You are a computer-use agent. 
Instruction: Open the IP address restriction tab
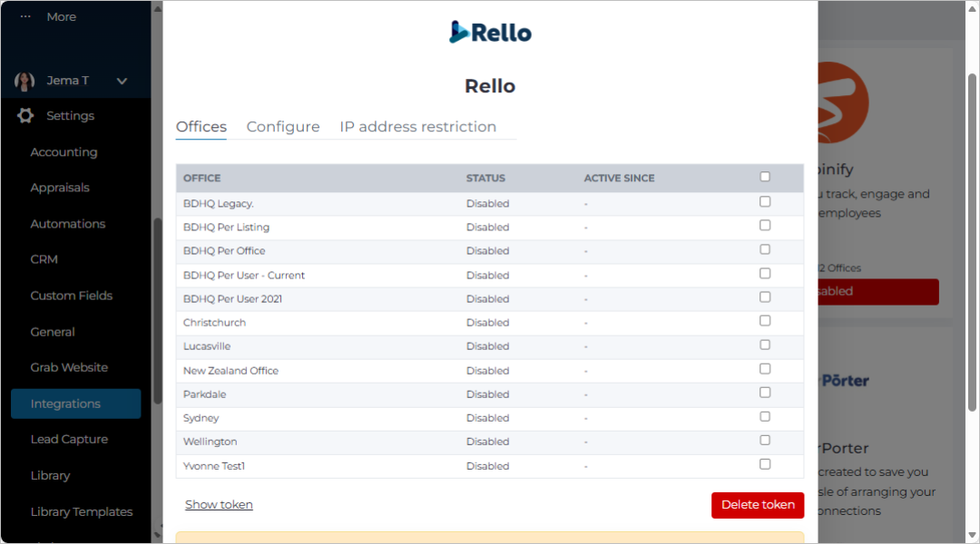click(418, 127)
